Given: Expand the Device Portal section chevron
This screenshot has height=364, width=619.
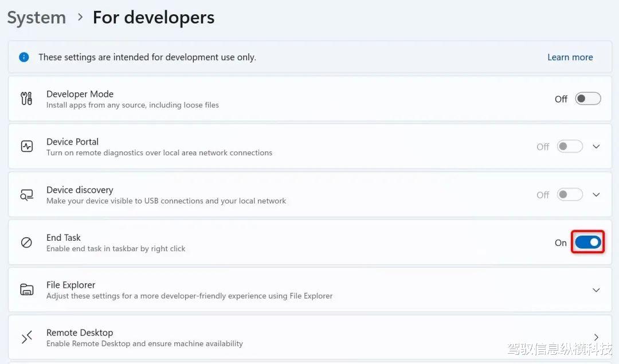Looking at the screenshot, I should [x=596, y=147].
